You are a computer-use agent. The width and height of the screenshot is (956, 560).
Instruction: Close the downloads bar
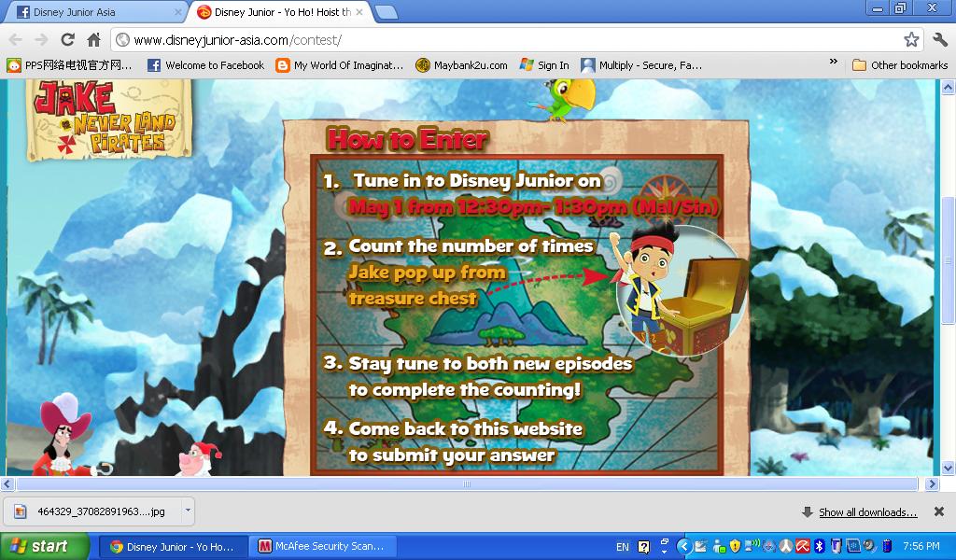click(x=939, y=511)
